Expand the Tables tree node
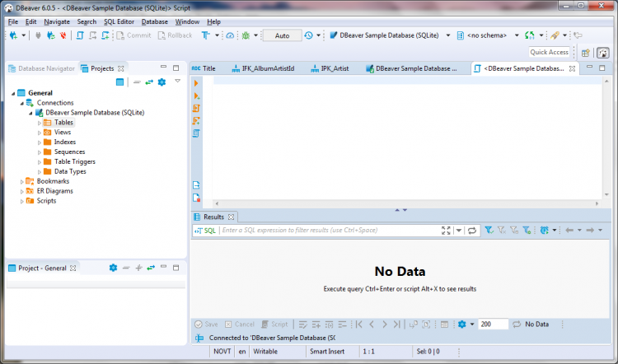The height and width of the screenshot is (364, 618). coord(40,123)
